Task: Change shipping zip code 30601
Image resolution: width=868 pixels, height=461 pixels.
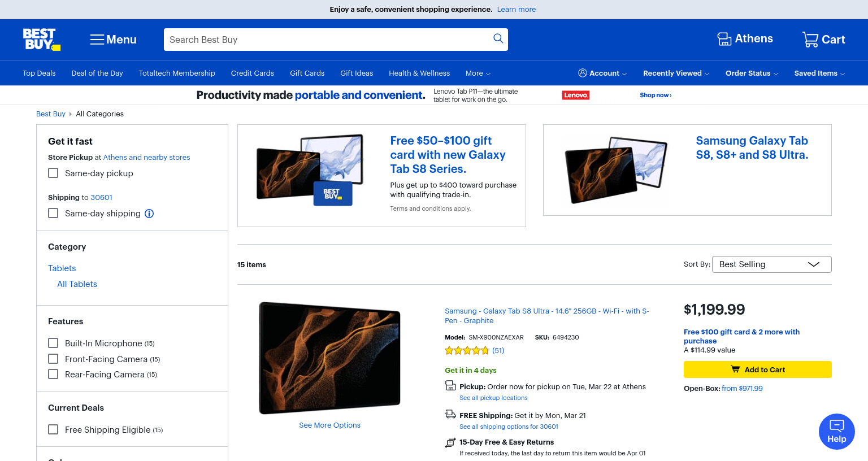Action: click(x=101, y=197)
